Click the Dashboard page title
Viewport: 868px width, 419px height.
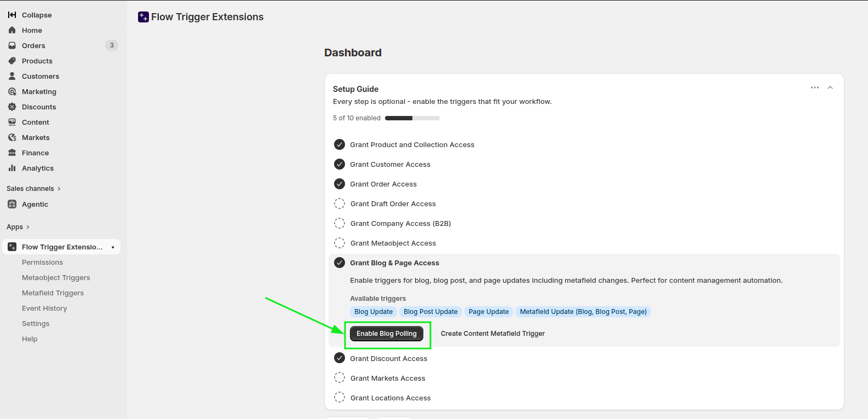(x=353, y=53)
